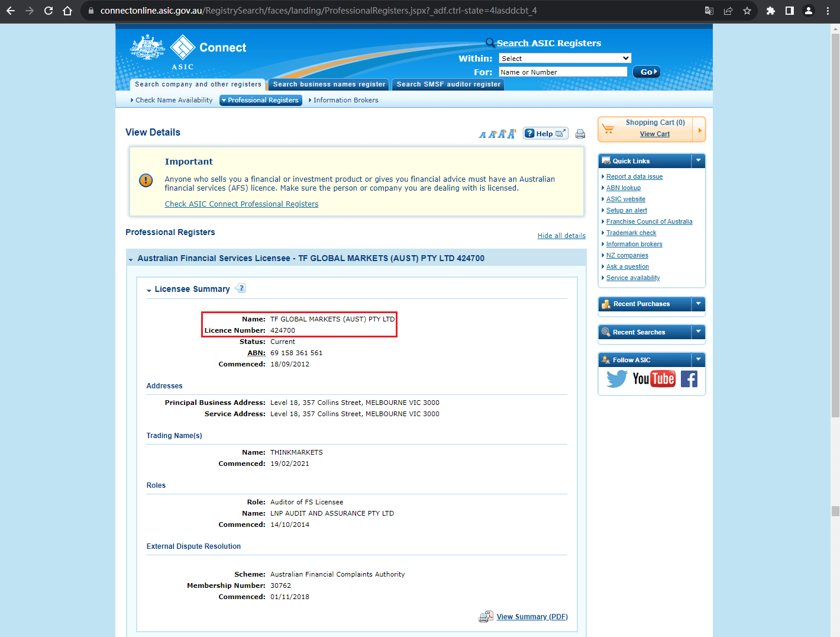Image resolution: width=840 pixels, height=637 pixels.
Task: Click the translate page icon in address bar
Action: (x=709, y=11)
